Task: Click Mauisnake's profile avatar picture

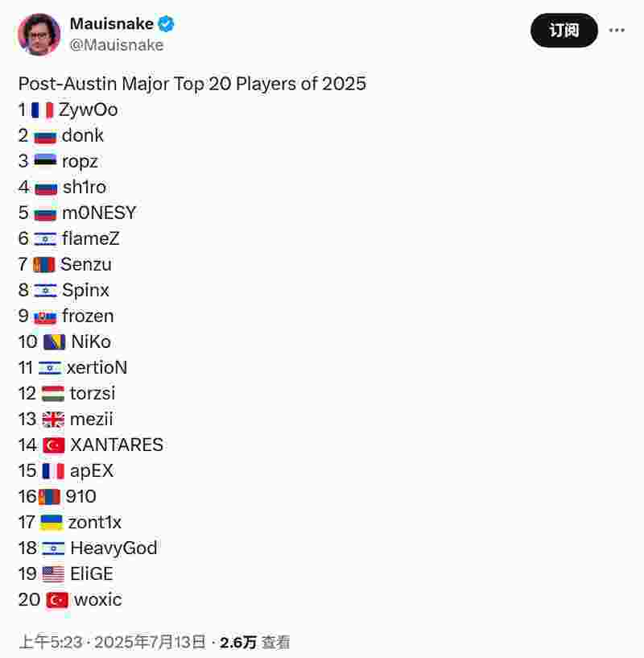Action: (x=39, y=35)
